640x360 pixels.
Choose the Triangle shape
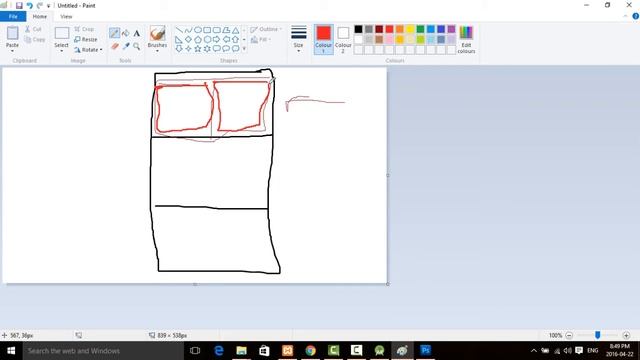236,30
